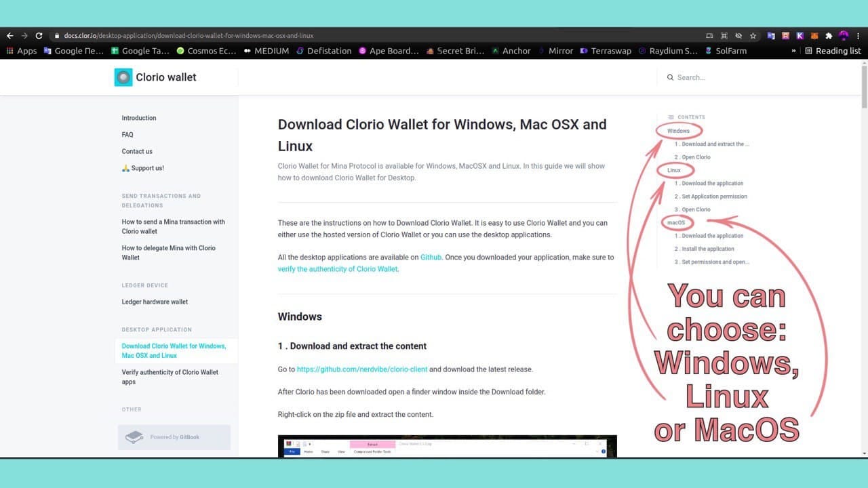Open the Reading list
Viewport: 868px width, 488px height.
[x=833, y=51]
